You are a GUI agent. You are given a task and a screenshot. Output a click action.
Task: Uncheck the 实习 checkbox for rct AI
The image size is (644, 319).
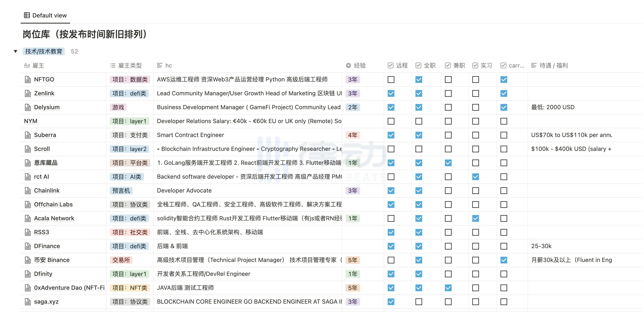click(x=475, y=177)
